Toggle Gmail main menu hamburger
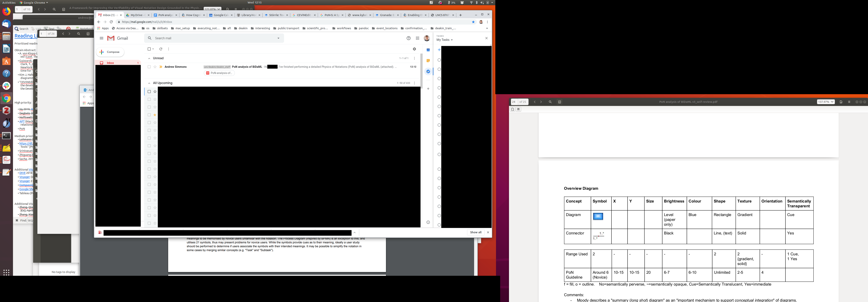 [101, 38]
